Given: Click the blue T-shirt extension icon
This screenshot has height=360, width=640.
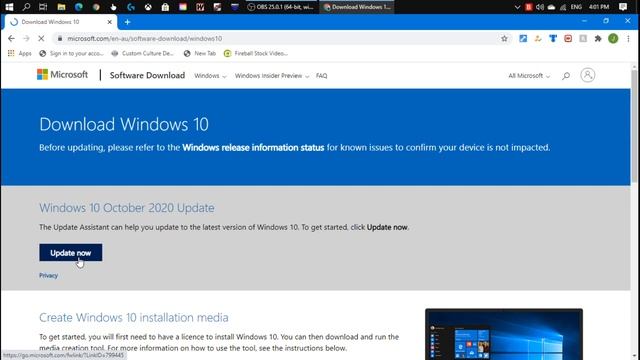Looking at the screenshot, I should point(553,38).
